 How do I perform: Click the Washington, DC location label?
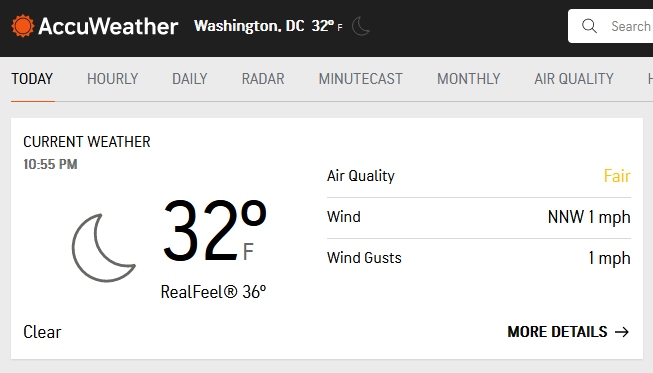[x=249, y=26]
